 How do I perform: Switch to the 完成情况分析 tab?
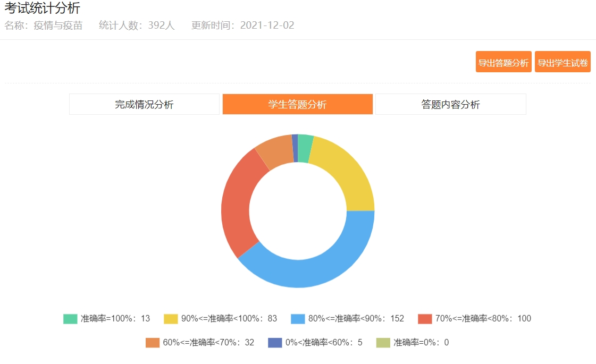144,105
